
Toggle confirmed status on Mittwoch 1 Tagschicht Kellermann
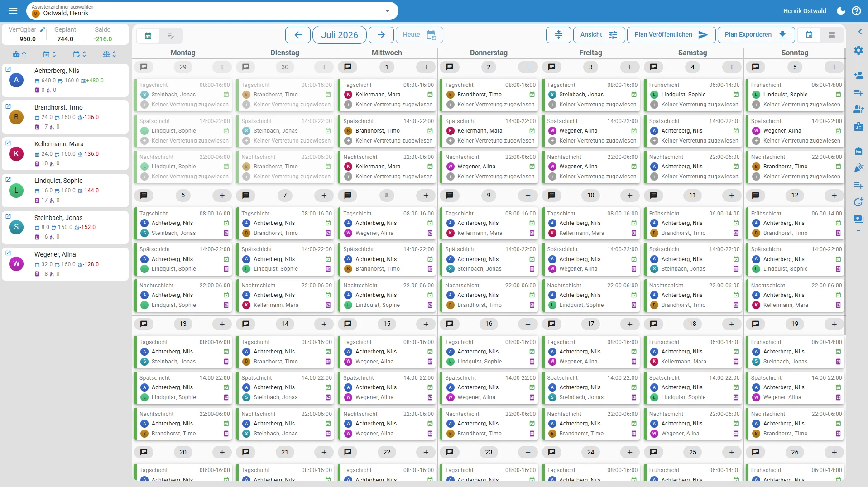(430, 95)
